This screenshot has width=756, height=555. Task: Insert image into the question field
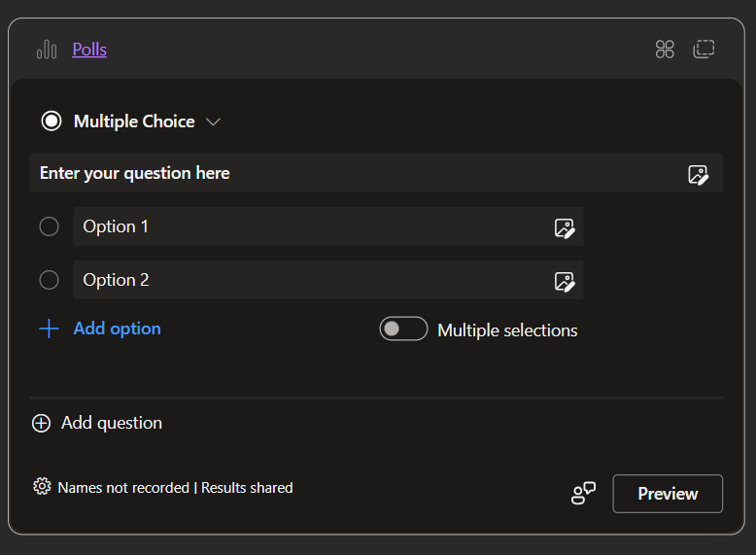(698, 175)
